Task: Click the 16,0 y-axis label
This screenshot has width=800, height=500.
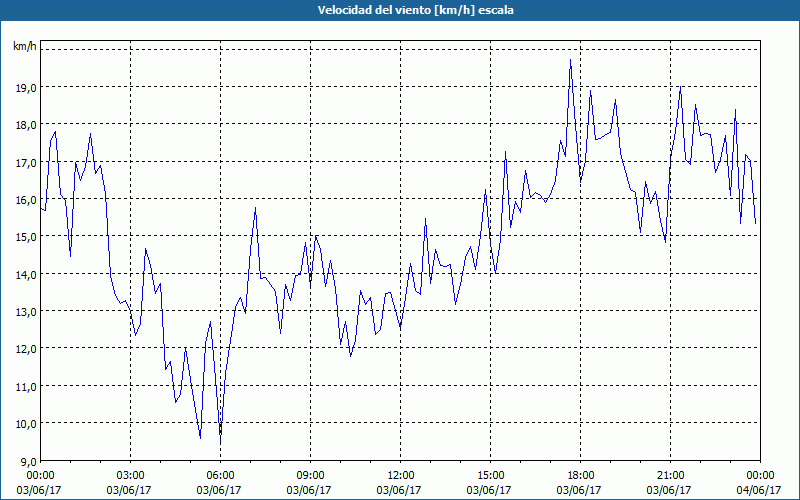Action: [x=27, y=199]
